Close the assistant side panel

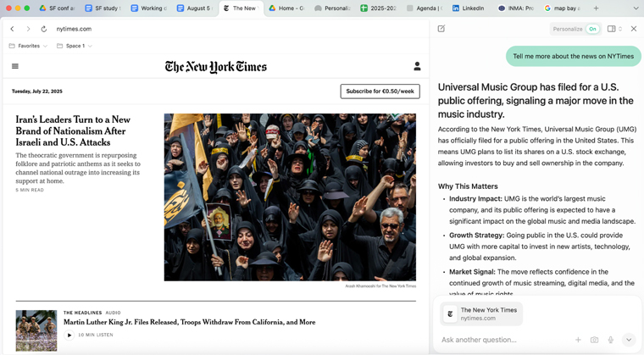pyautogui.click(x=634, y=29)
